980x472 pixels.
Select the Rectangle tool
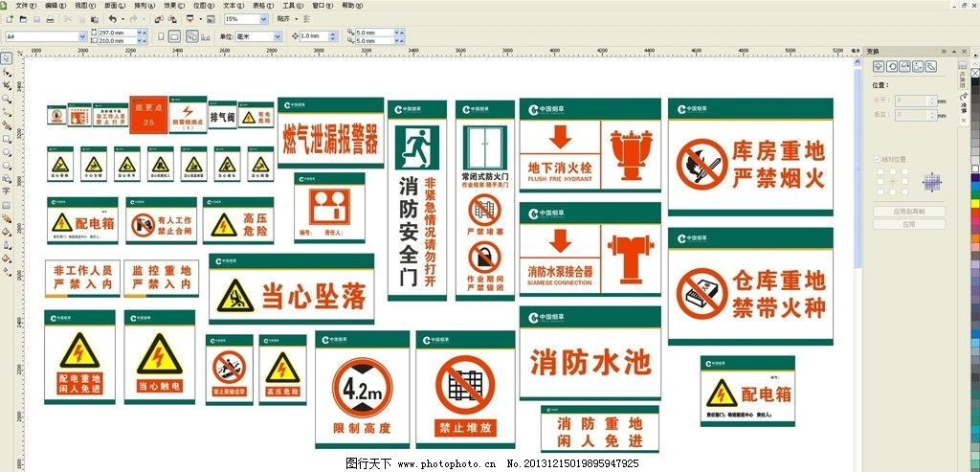coord(7,139)
